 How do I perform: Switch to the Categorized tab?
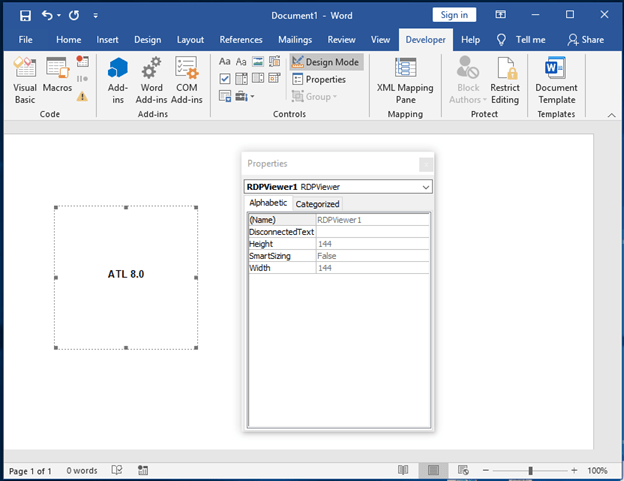pyautogui.click(x=317, y=204)
